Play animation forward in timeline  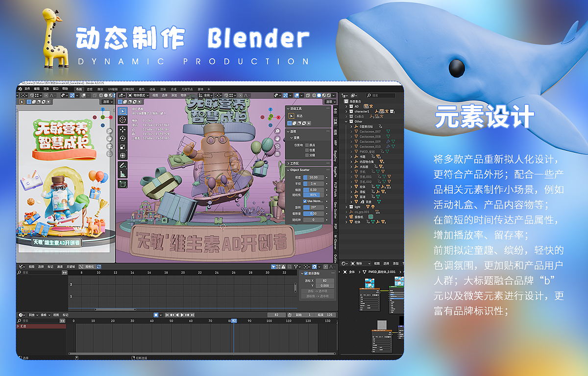182,315
